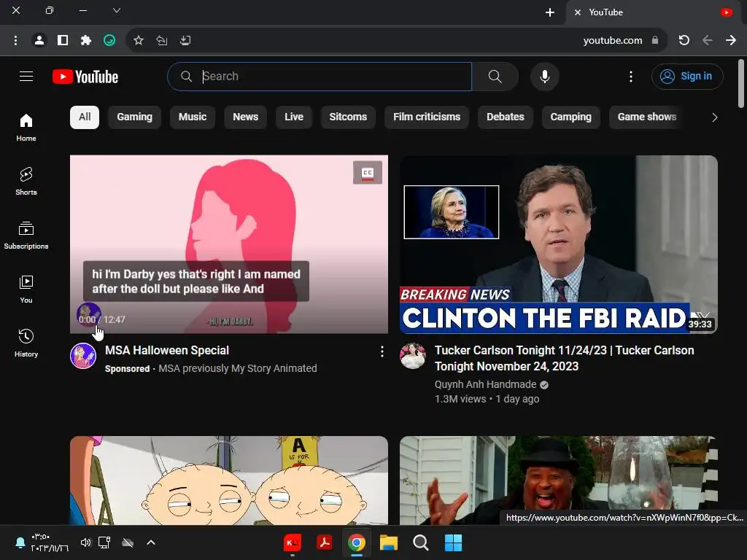Click the taskbar search magnifier
The width and height of the screenshot is (747, 560).
coord(421,542)
